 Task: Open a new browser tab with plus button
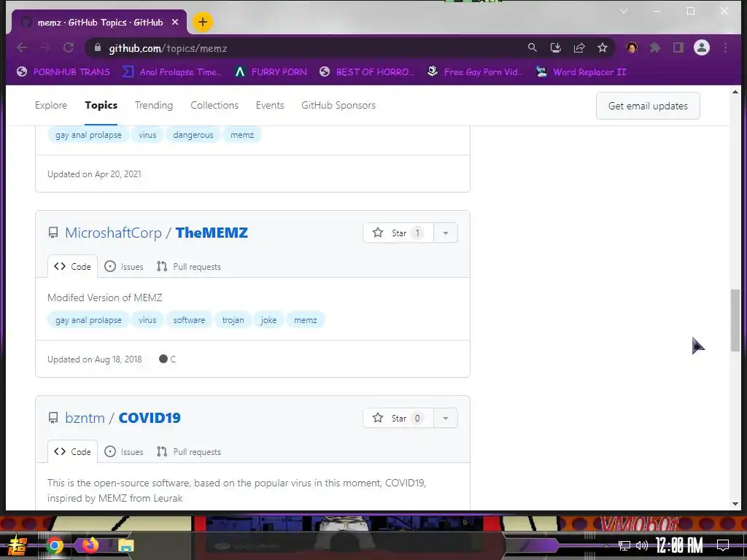[x=203, y=22]
